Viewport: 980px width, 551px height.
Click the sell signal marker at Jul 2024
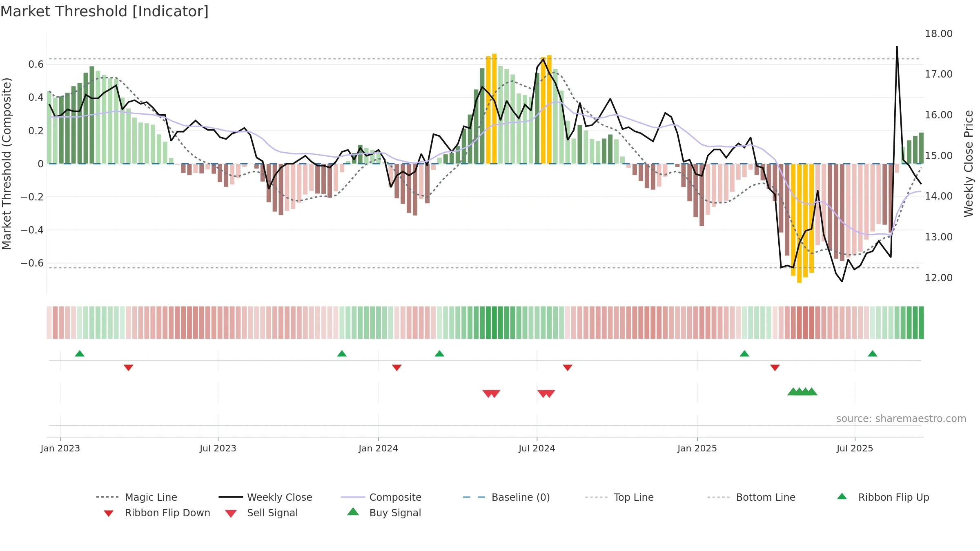coord(543,393)
